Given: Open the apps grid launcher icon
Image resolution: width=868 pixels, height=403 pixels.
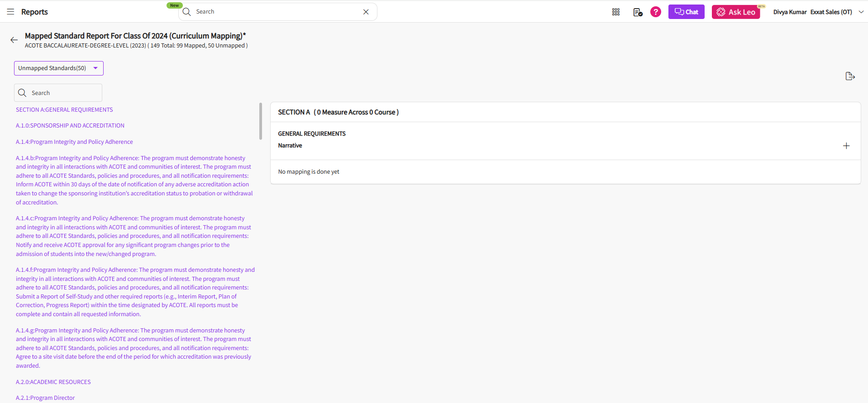Looking at the screenshot, I should [x=615, y=12].
